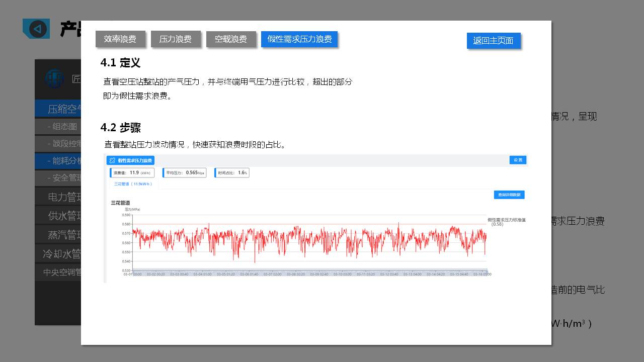Select the 三花管道 (11.9kW·h) sub-tab
This screenshot has height=362, width=644.
133,184
